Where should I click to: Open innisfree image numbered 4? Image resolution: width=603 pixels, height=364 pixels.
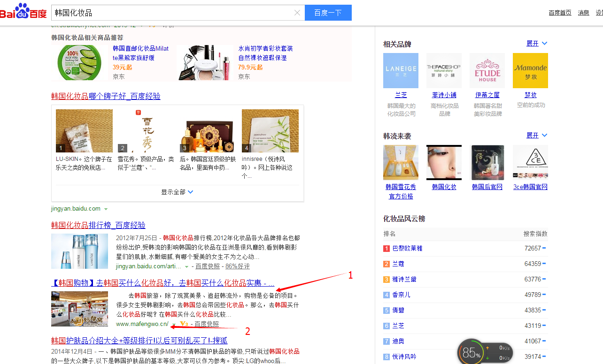point(270,131)
